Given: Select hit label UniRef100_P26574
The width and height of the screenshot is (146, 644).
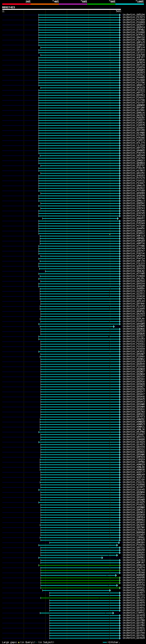Looking at the screenshot, I should 133,67.
